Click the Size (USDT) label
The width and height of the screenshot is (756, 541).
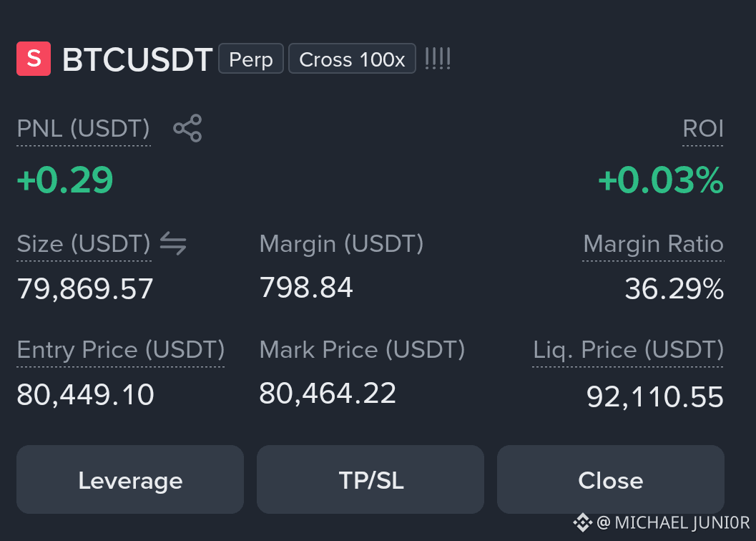tap(84, 244)
